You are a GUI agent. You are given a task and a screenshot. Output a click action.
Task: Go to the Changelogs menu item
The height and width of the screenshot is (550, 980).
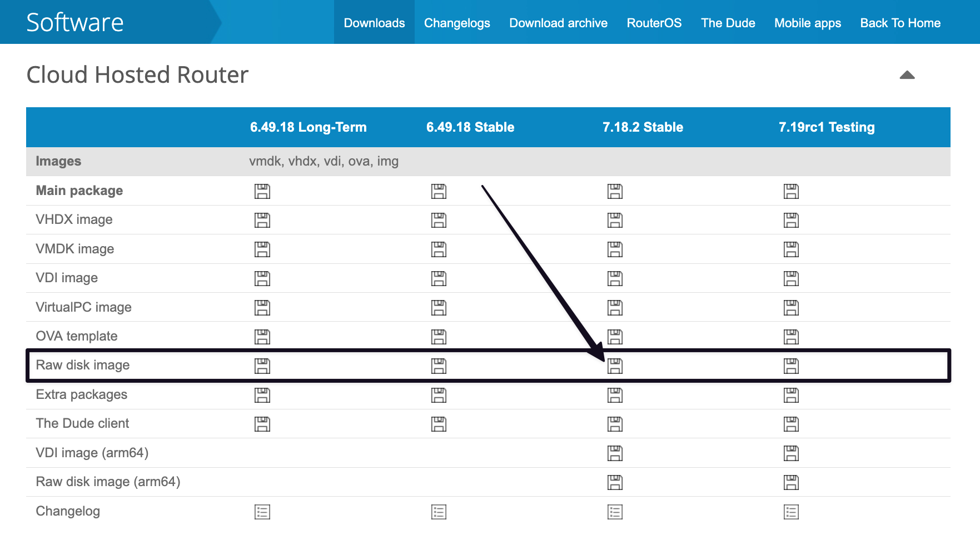click(x=457, y=23)
